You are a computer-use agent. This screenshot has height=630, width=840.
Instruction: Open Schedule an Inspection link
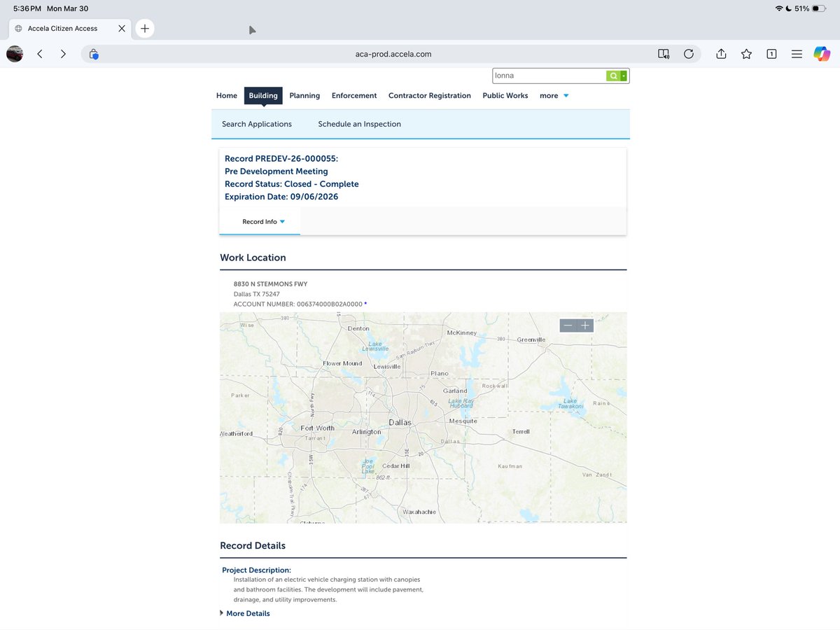[x=360, y=124]
